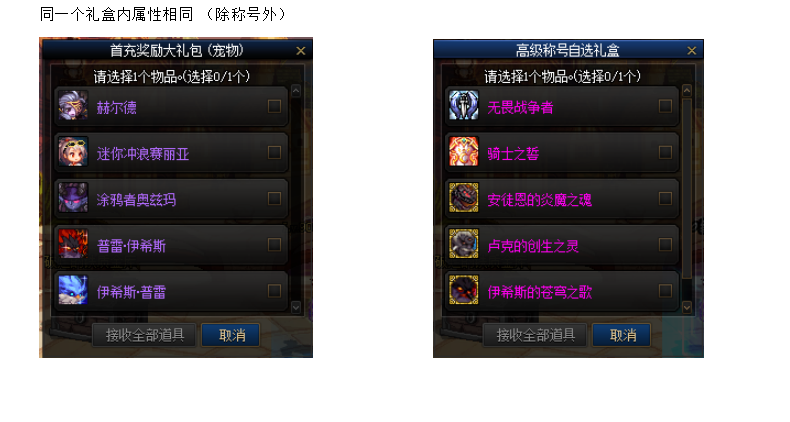This screenshot has width=790, height=422.
Task: Close the 首充奖励大礼包 window
Action: point(301,51)
